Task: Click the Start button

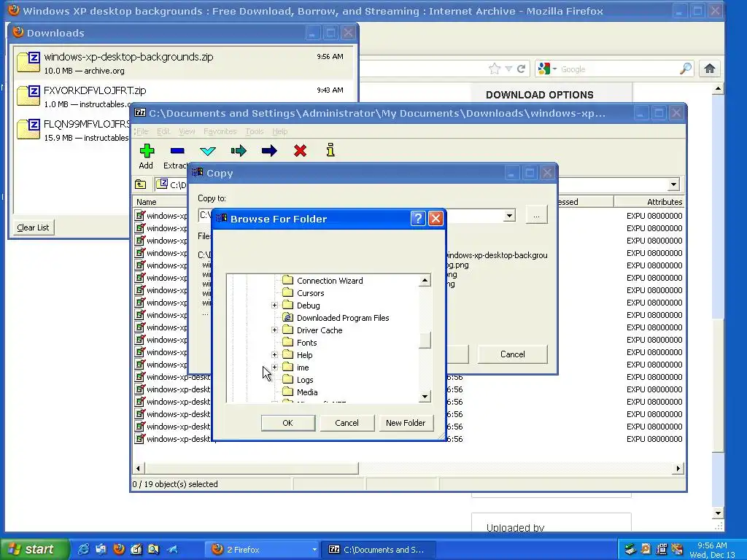Action: pos(34,550)
